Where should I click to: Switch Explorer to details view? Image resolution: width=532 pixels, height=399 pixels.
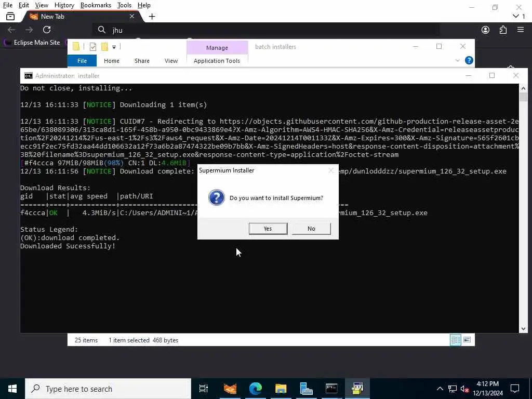(455, 340)
